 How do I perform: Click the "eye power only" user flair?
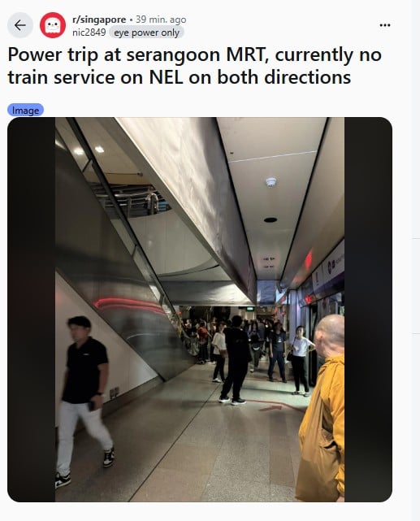[146, 33]
